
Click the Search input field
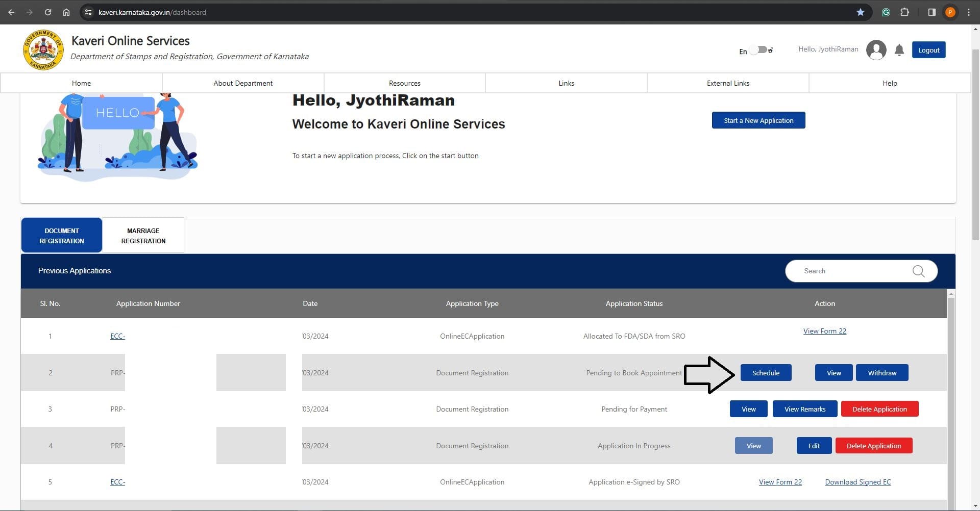852,271
